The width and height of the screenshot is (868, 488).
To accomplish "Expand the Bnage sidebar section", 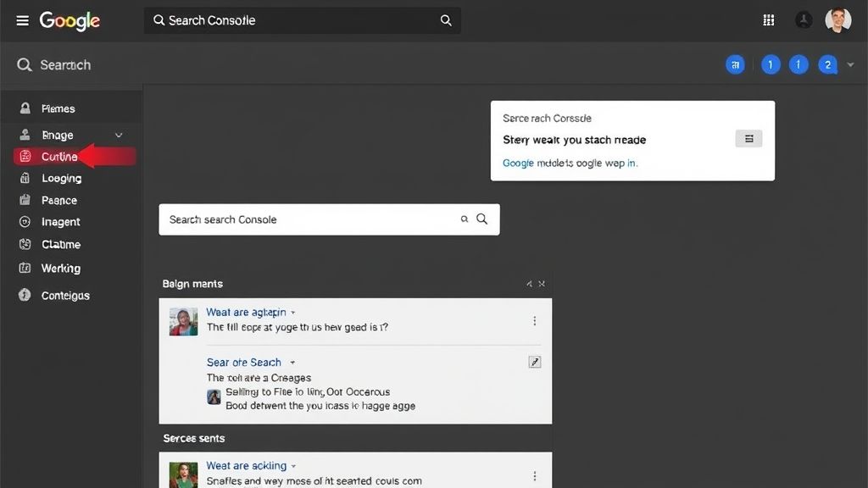I will click(119, 135).
